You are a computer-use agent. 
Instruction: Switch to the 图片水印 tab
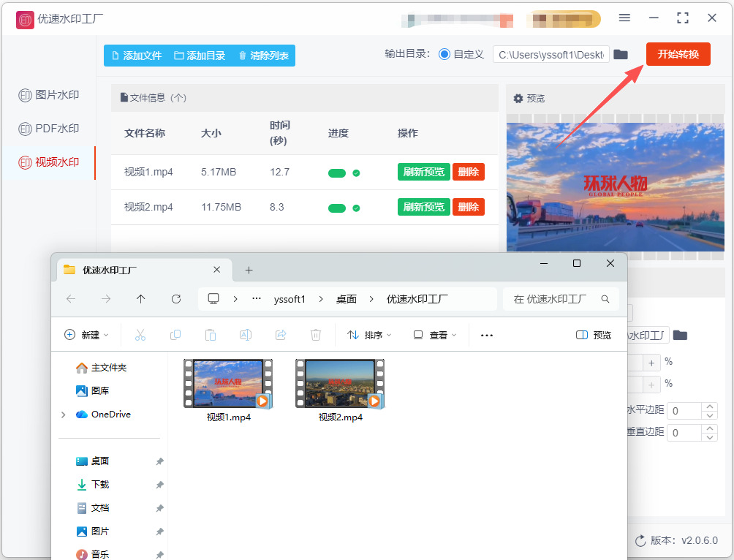(49, 95)
